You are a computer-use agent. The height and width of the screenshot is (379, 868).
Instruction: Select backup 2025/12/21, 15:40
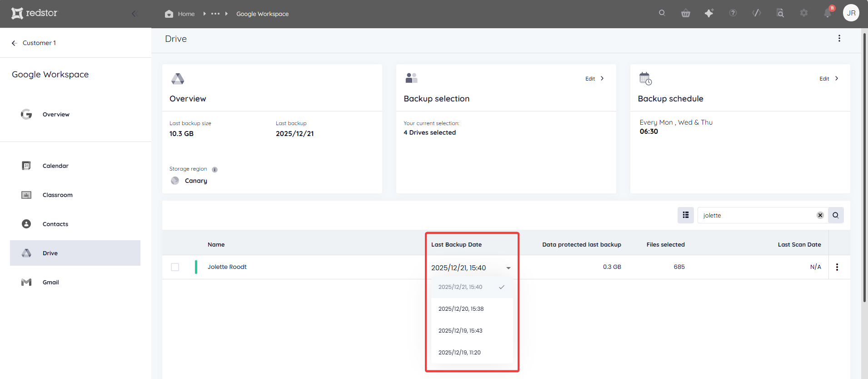click(472, 287)
